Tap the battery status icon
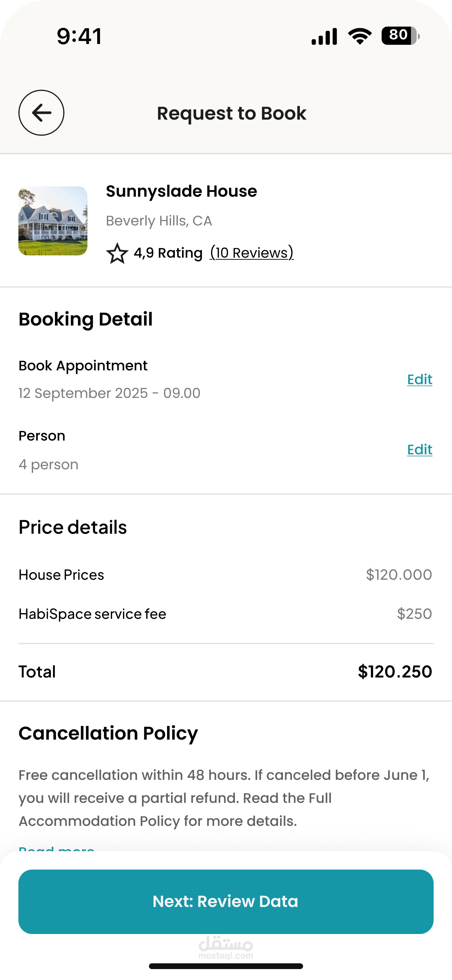Viewport: 452px width, 980px height. point(400,36)
